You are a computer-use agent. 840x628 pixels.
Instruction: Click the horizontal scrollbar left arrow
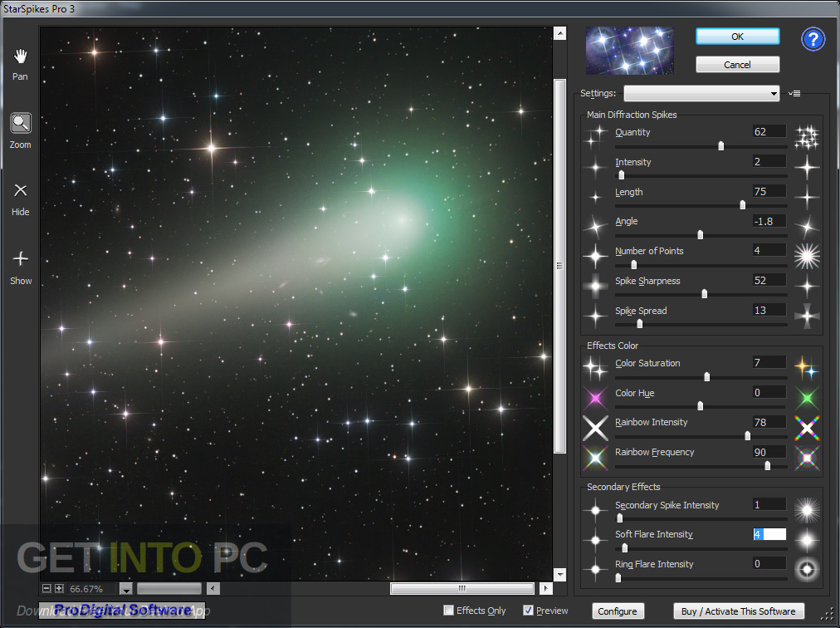(x=213, y=589)
